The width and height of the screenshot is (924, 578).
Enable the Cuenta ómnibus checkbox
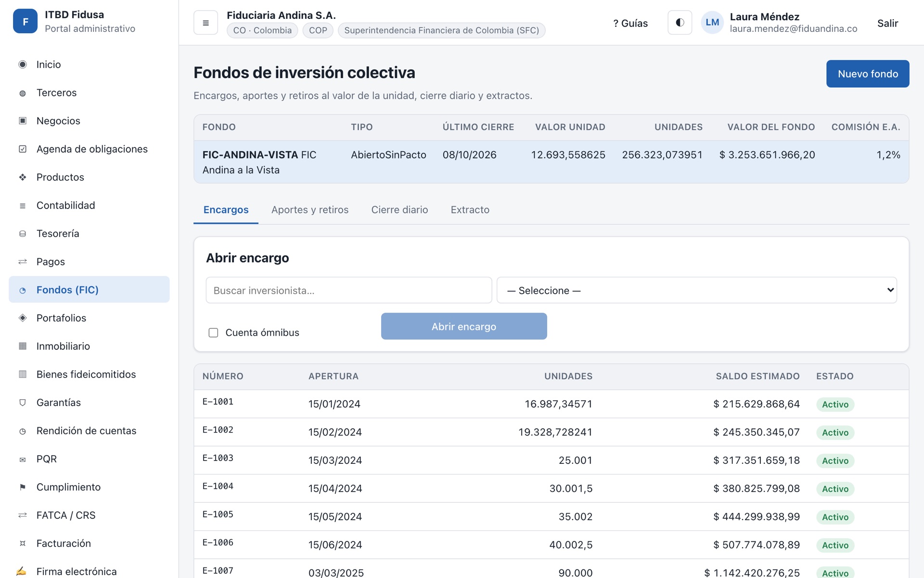[x=213, y=333]
